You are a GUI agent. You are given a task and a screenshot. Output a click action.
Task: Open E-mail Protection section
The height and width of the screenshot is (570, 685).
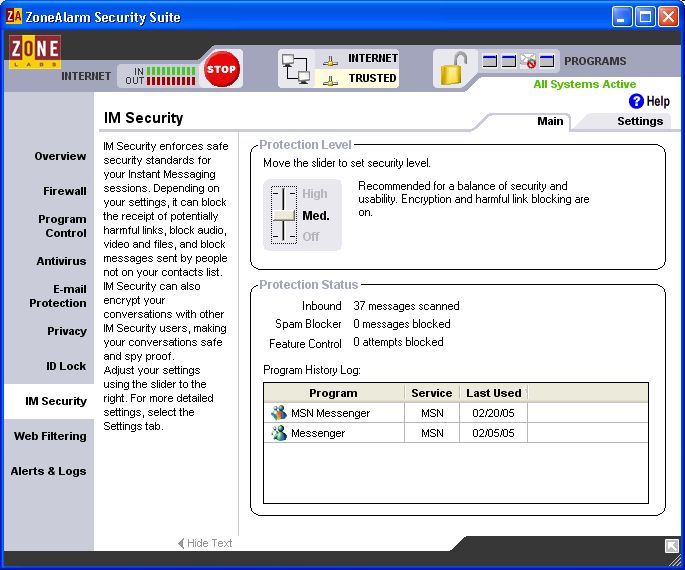58,296
